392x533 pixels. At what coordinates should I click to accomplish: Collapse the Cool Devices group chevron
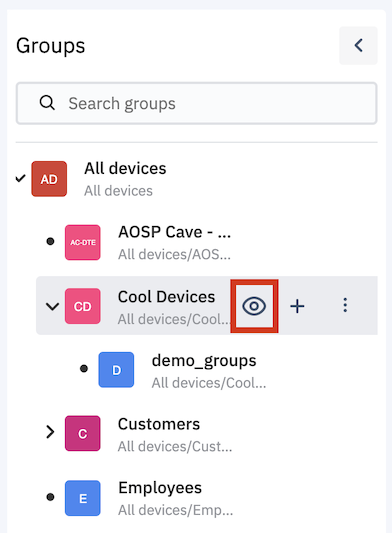coord(52,306)
